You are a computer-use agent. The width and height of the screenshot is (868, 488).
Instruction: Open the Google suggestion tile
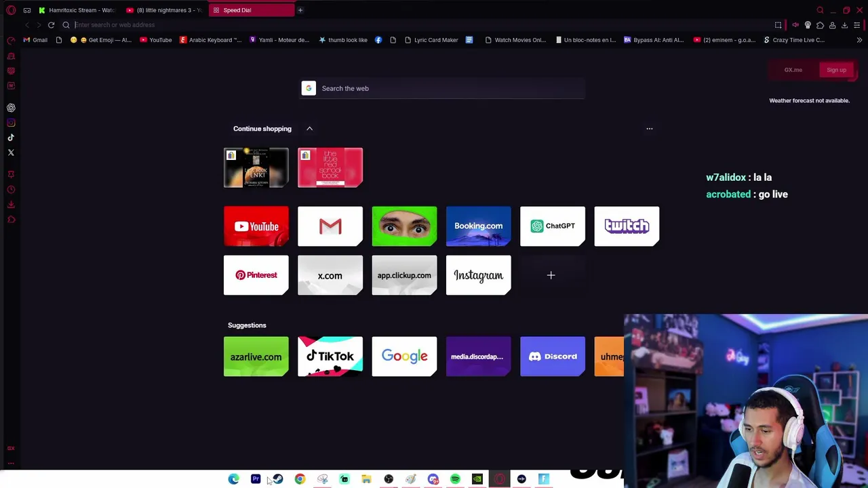click(x=405, y=357)
